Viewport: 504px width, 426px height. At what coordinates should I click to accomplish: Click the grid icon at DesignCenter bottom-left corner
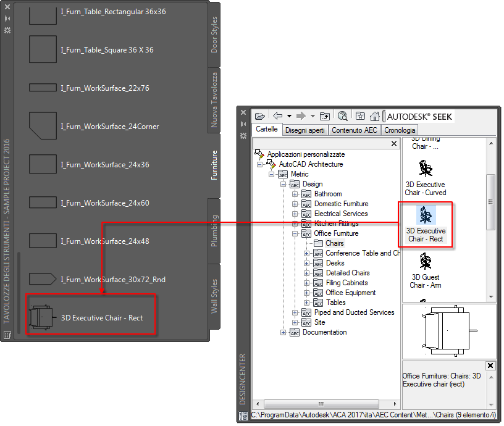click(243, 416)
